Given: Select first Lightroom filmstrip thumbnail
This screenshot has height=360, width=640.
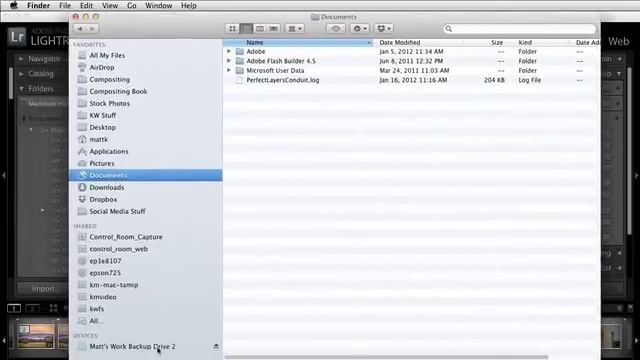Looking at the screenshot, I should (36, 336).
